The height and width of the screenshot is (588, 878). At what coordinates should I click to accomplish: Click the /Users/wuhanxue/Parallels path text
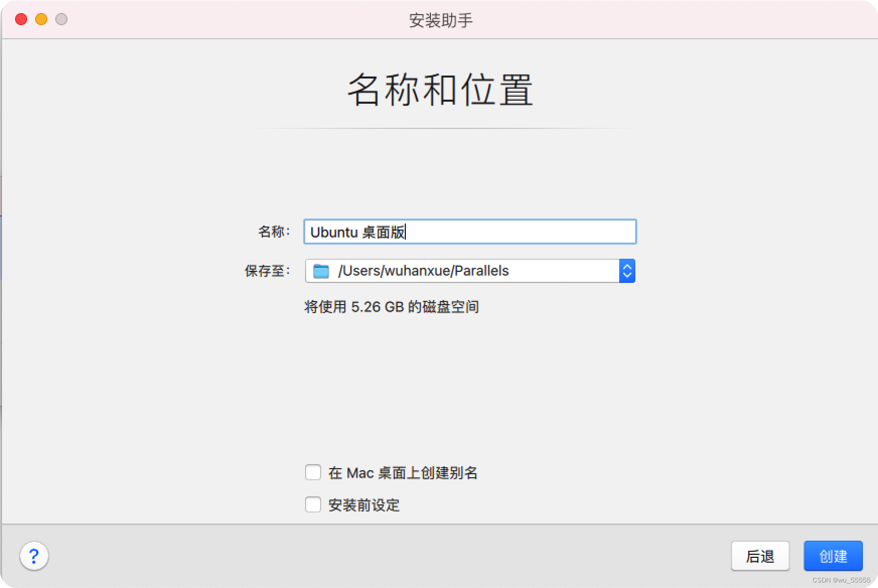pyautogui.click(x=423, y=271)
